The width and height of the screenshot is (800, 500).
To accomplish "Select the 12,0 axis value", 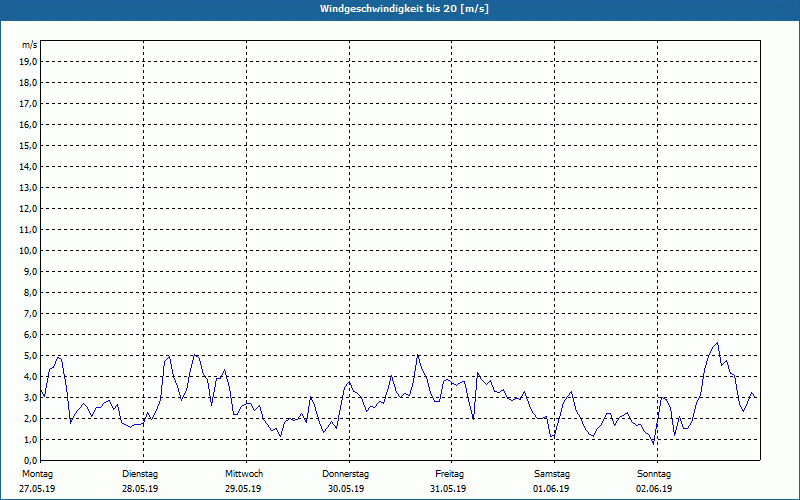I will pyautogui.click(x=28, y=209).
